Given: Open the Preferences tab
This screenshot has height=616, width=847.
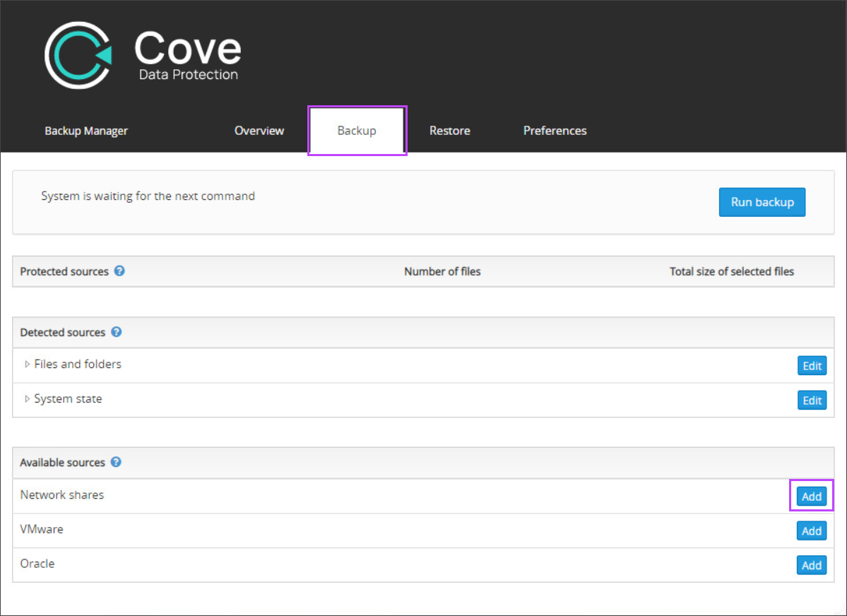Looking at the screenshot, I should pos(555,131).
